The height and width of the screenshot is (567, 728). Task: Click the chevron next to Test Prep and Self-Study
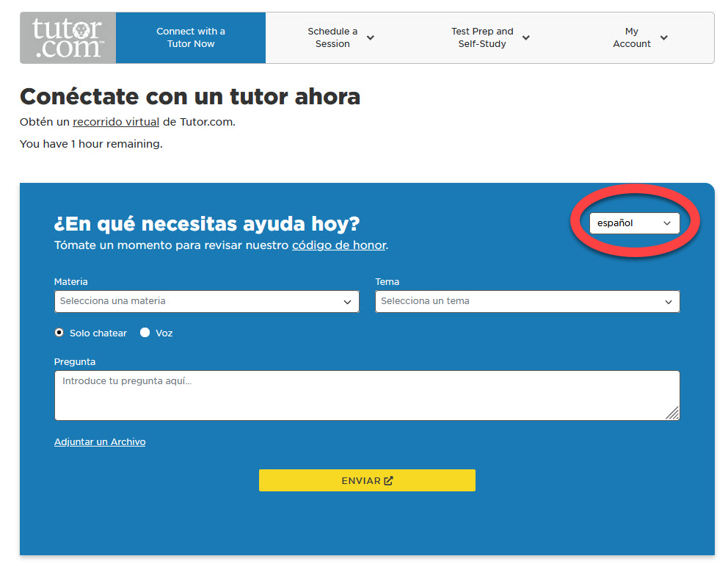pyautogui.click(x=525, y=37)
